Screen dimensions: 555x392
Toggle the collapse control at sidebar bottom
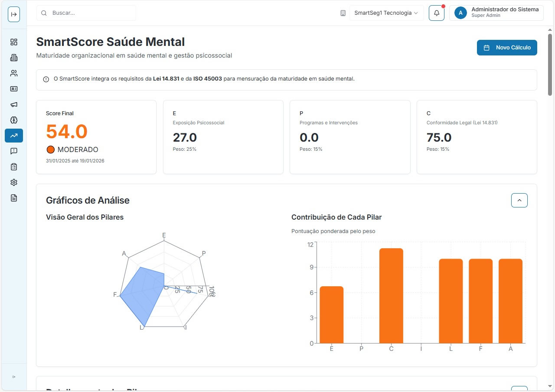13,377
